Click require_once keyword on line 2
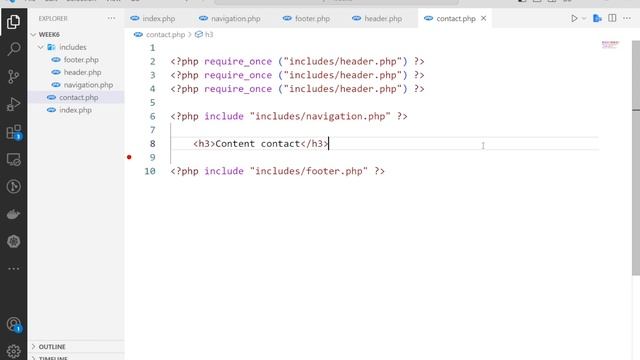The width and height of the screenshot is (640, 360). (238, 62)
